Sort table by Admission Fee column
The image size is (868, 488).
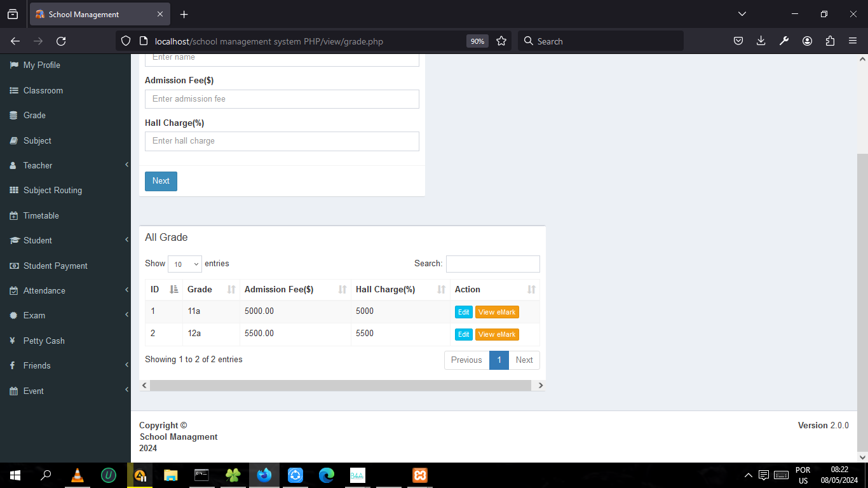pos(295,290)
